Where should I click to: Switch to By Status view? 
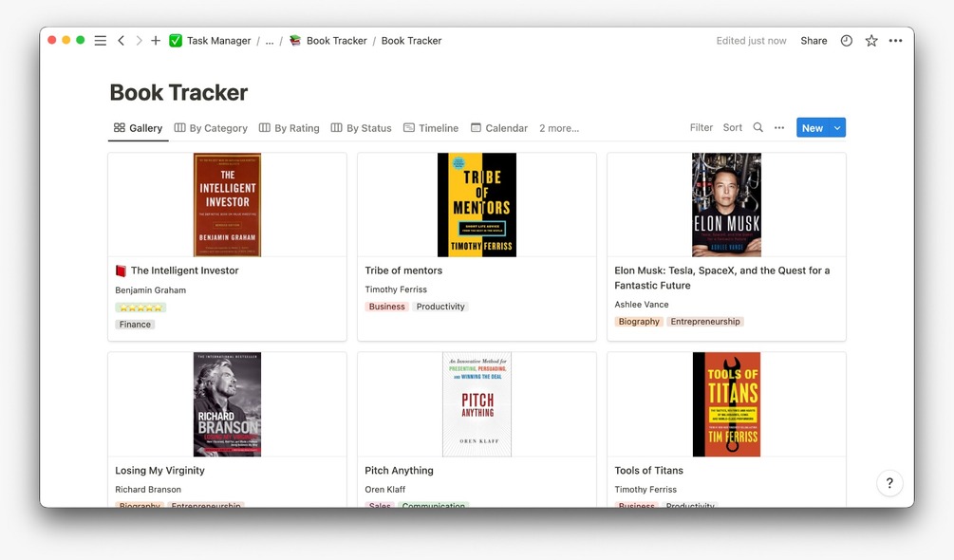click(362, 128)
